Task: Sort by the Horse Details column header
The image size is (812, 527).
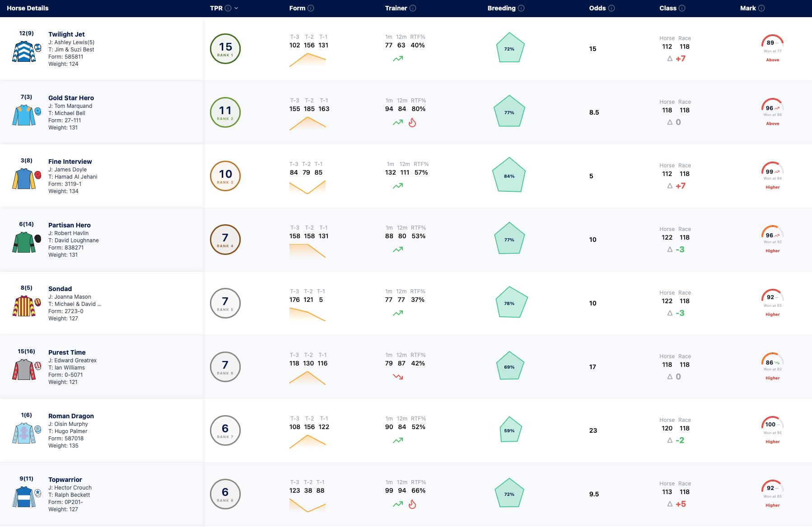Action: pos(28,8)
